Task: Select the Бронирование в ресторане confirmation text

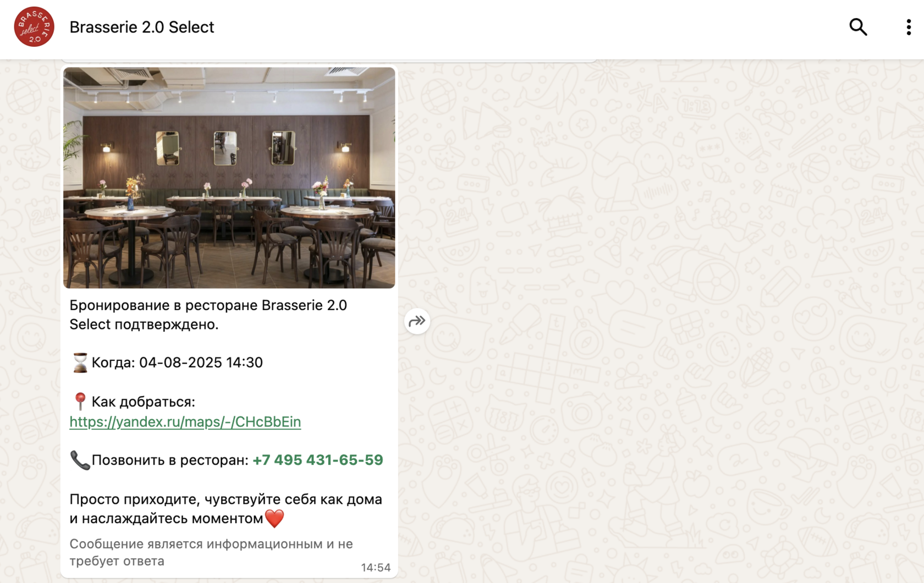Action: coord(208,315)
